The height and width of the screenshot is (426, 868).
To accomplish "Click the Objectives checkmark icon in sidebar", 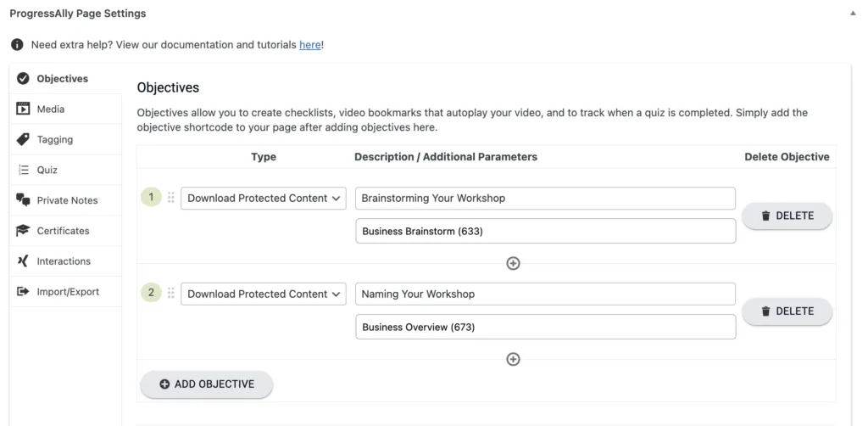I will tap(23, 79).
